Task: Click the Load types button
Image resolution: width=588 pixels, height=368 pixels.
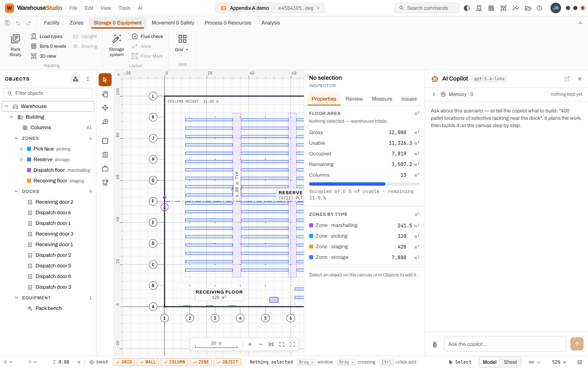Action: click(47, 36)
